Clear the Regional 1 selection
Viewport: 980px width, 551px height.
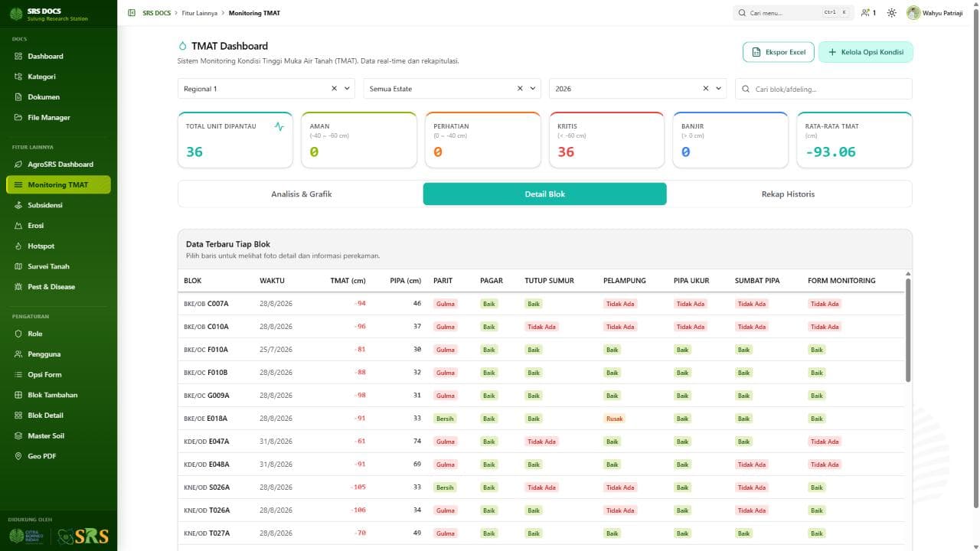(x=334, y=89)
